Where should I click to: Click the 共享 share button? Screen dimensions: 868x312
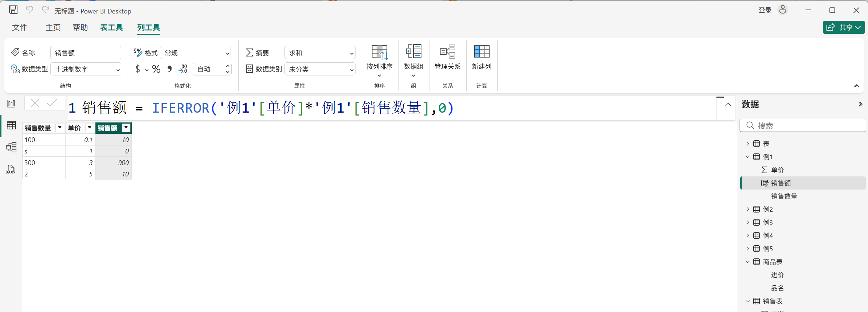point(844,27)
